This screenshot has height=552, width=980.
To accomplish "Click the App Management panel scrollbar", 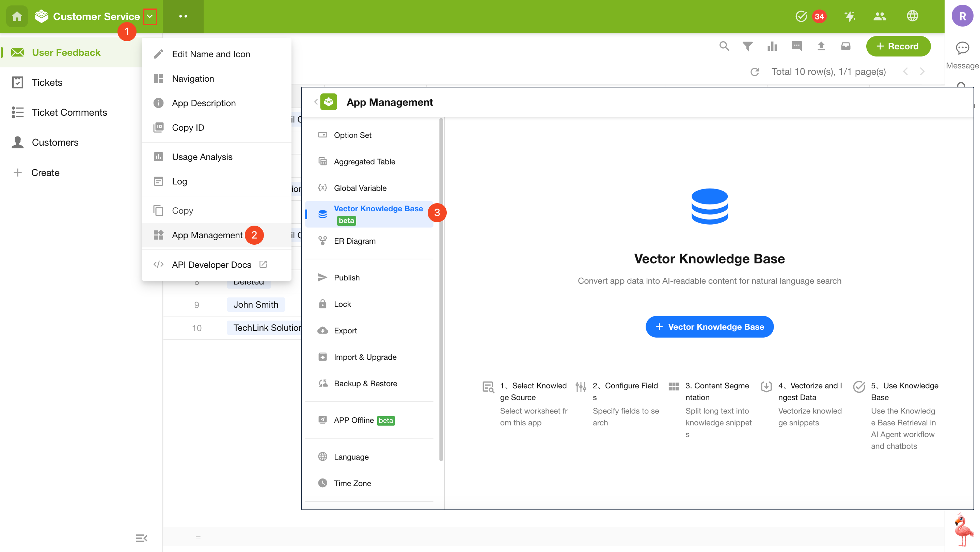I will tap(441, 289).
